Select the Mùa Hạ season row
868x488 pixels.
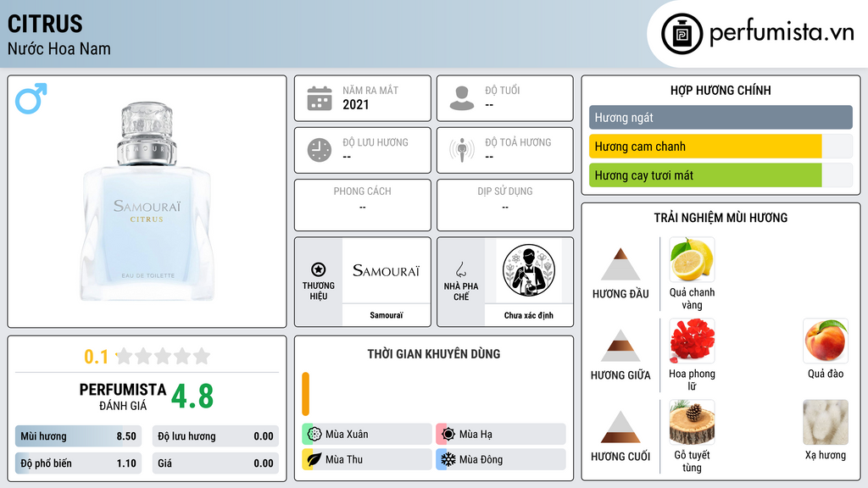coord(501,435)
